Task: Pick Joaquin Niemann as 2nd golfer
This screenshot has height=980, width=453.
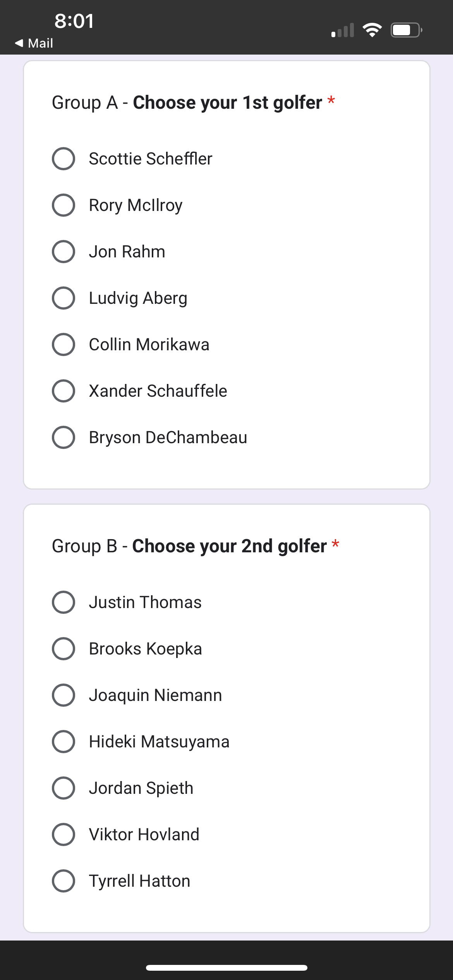Action: tap(63, 695)
